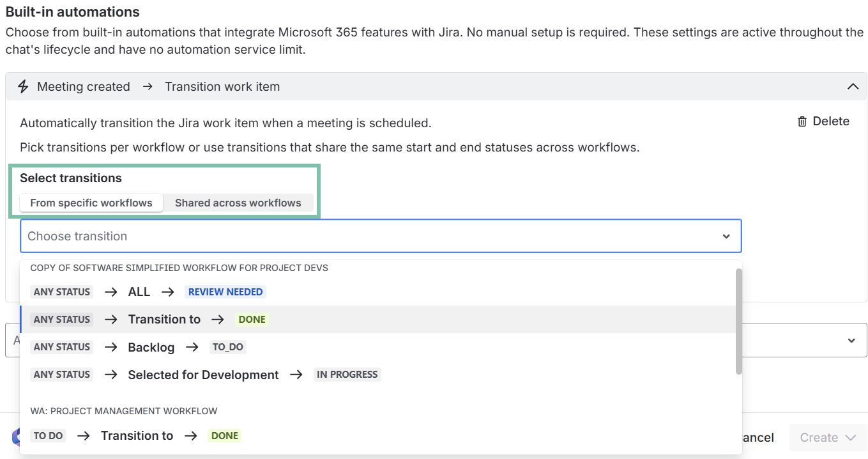Image resolution: width=868 pixels, height=459 pixels.
Task: Click the REVIEW NEEDED status badge
Action: pos(225,292)
